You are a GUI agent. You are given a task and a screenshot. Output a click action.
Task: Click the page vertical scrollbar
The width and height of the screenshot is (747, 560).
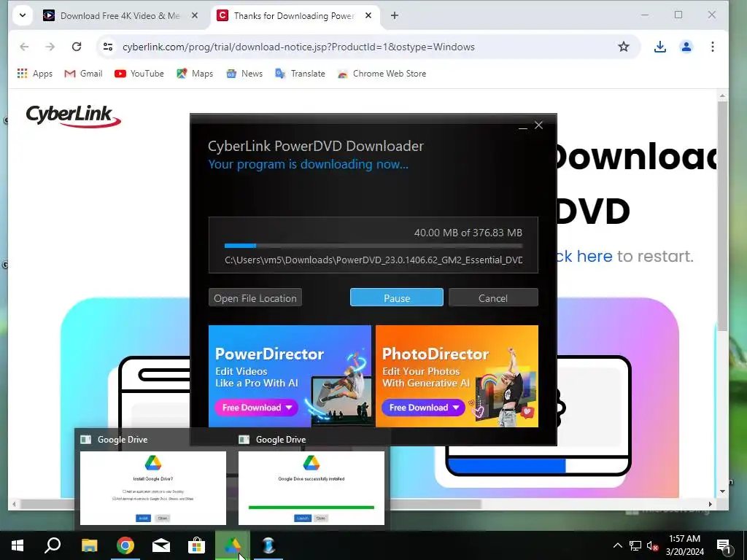723,217
